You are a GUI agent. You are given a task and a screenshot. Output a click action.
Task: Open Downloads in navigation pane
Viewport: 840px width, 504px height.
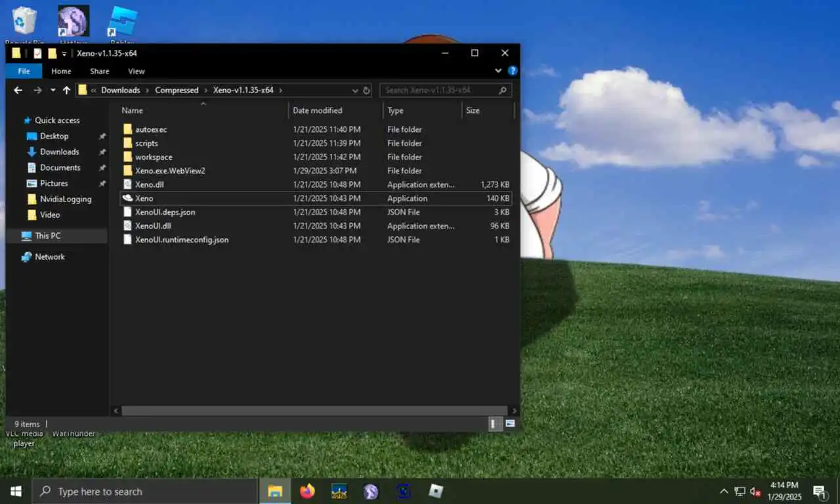point(59,152)
